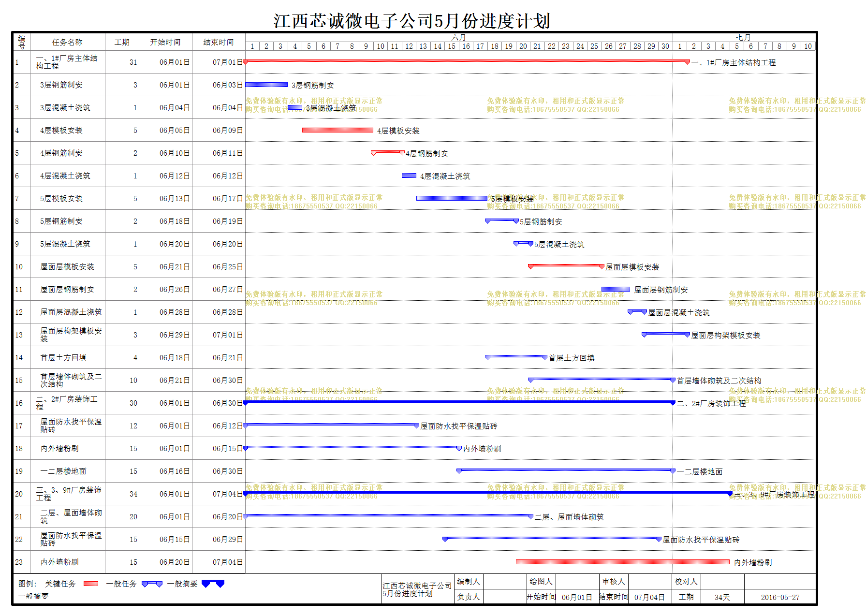Click the red bar for 屋面层模板安装

(566, 266)
